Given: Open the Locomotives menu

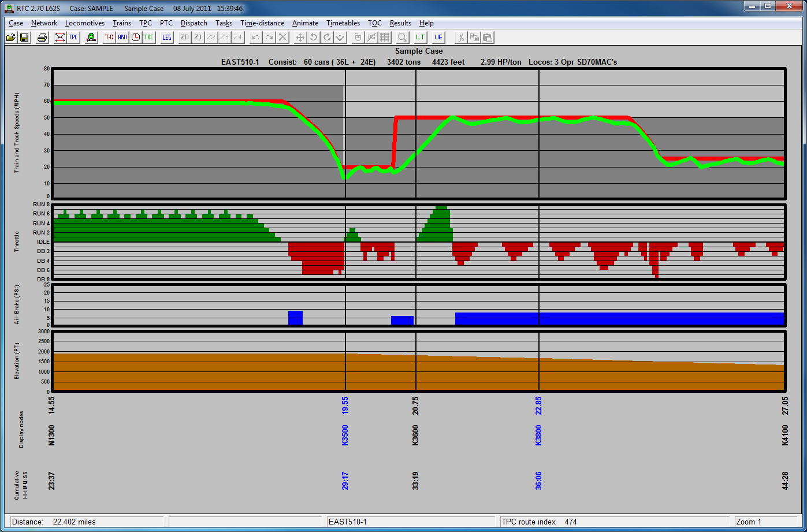Looking at the screenshot, I should pos(85,23).
